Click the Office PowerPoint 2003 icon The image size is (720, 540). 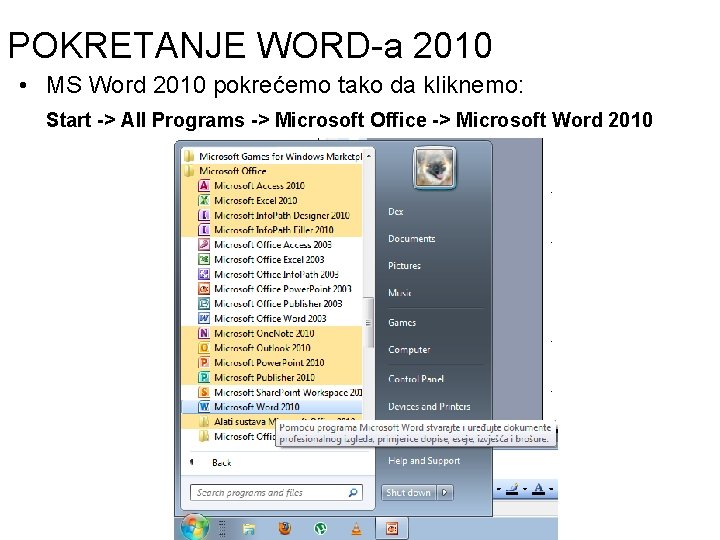[x=204, y=289]
